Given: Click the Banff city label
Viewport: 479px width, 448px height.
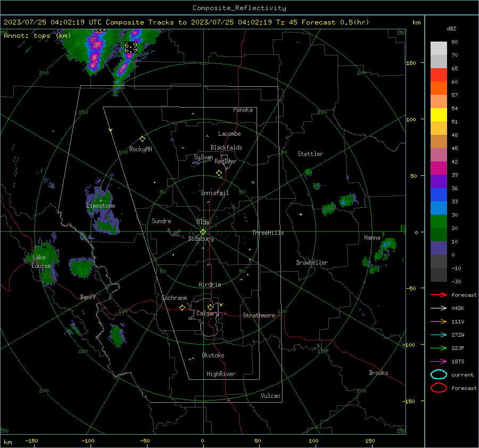Looking at the screenshot, I should [88, 297].
